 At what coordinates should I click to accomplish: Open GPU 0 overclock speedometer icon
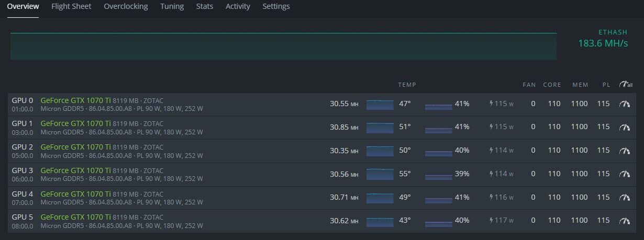(x=624, y=104)
